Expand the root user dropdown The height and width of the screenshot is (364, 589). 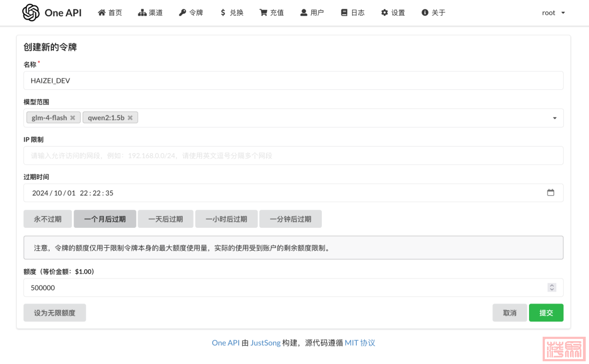point(554,13)
